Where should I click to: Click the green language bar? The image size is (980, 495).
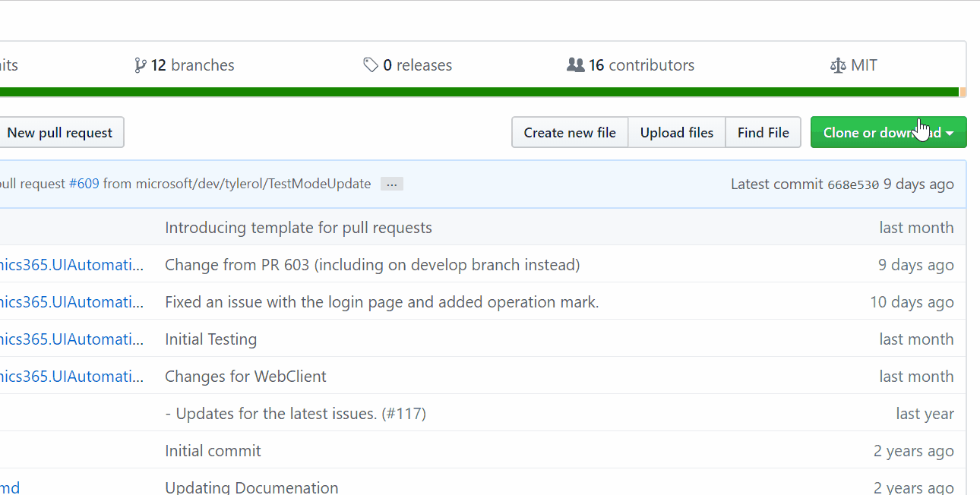coord(479,92)
